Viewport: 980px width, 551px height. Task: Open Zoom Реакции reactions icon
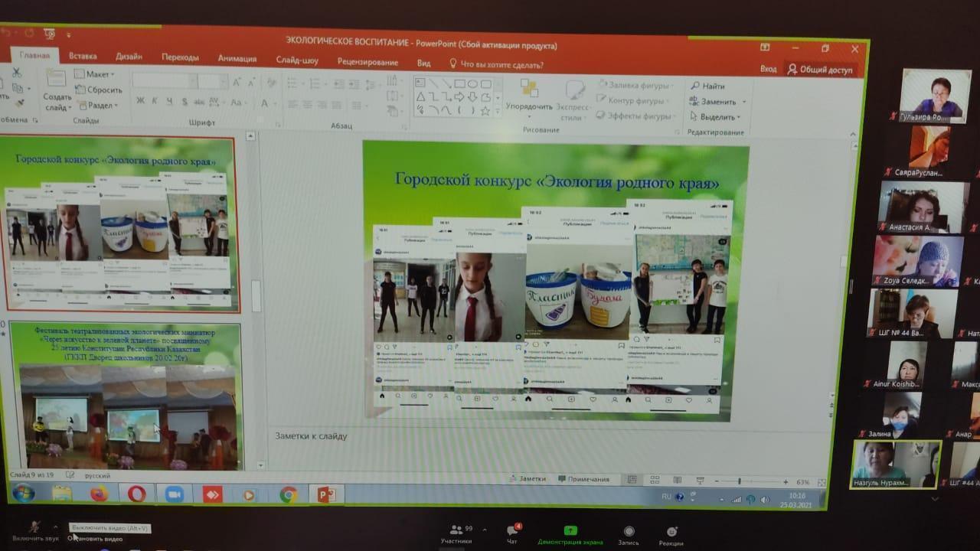pyautogui.click(x=671, y=533)
